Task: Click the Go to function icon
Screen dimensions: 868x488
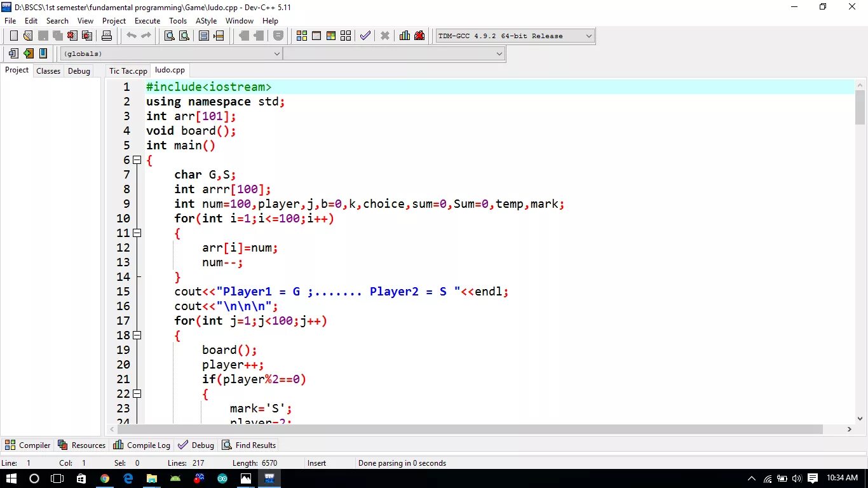Action: 204,36
